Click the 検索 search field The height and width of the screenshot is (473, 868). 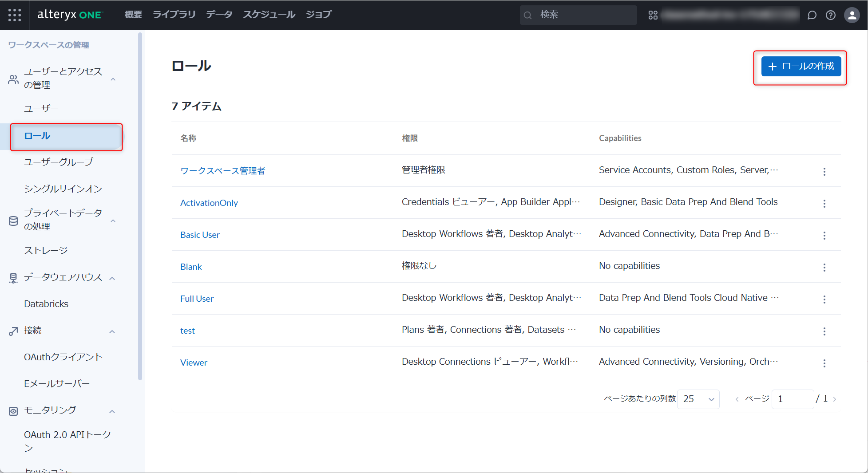(579, 15)
